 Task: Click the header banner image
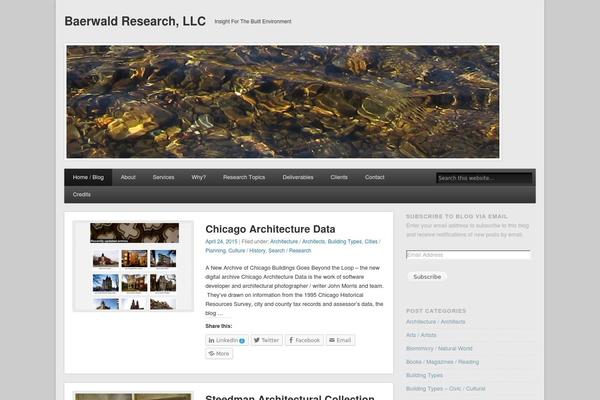point(283,101)
